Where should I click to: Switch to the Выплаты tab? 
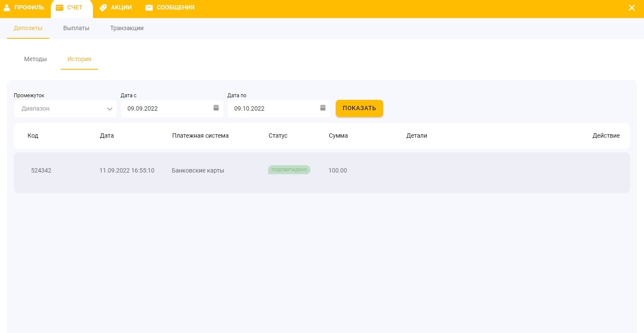(x=76, y=28)
